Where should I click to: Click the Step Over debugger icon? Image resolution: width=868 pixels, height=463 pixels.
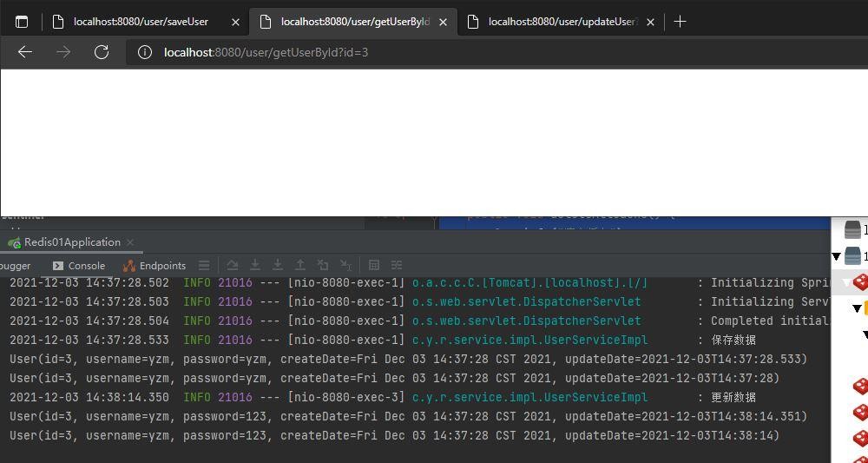[x=233, y=265]
